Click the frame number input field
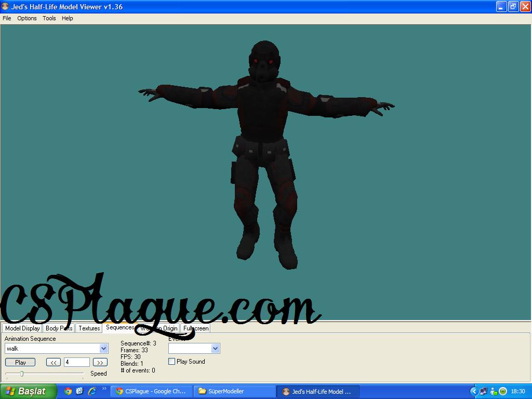 (x=76, y=363)
